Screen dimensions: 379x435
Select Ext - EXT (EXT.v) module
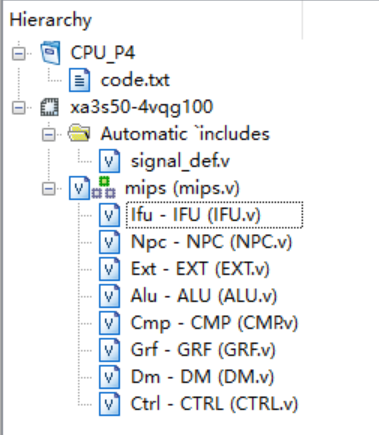[x=200, y=269]
